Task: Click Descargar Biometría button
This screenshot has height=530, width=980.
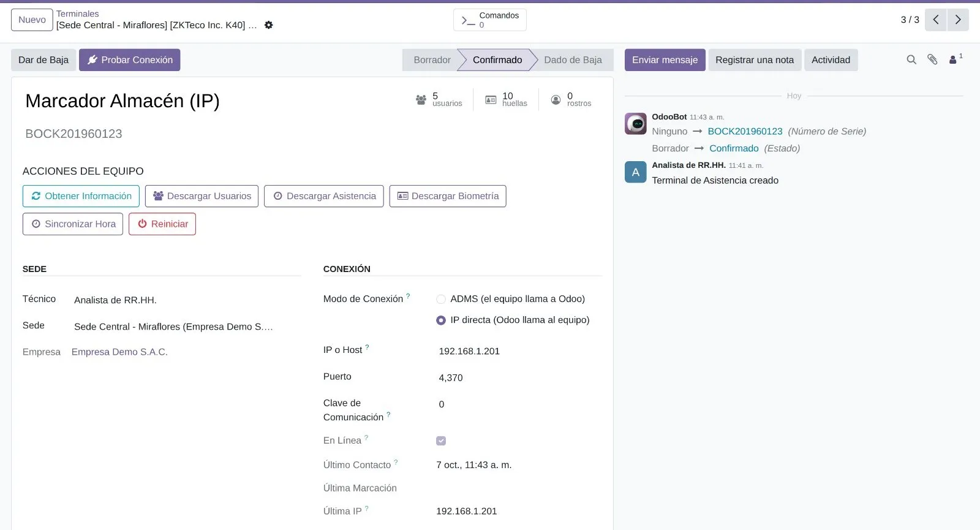Action: click(x=448, y=196)
